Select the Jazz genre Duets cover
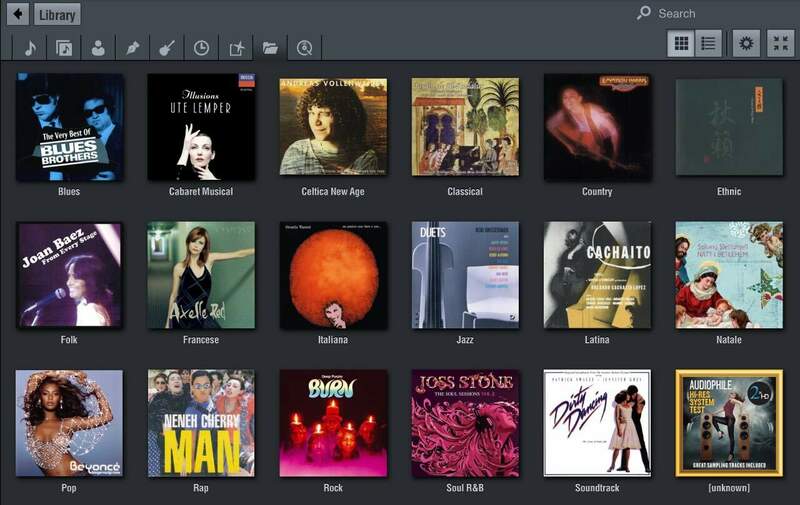 (x=465, y=275)
